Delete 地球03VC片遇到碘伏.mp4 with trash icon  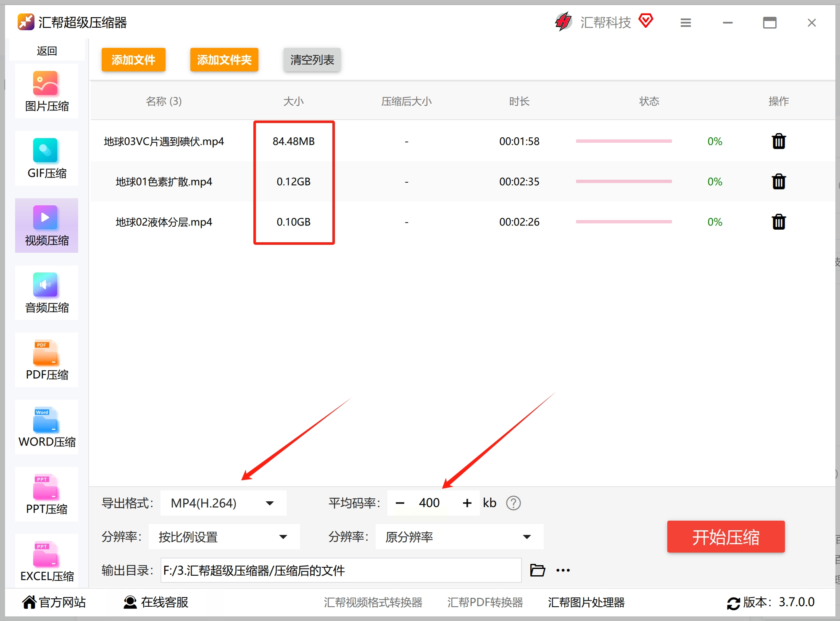click(x=778, y=141)
